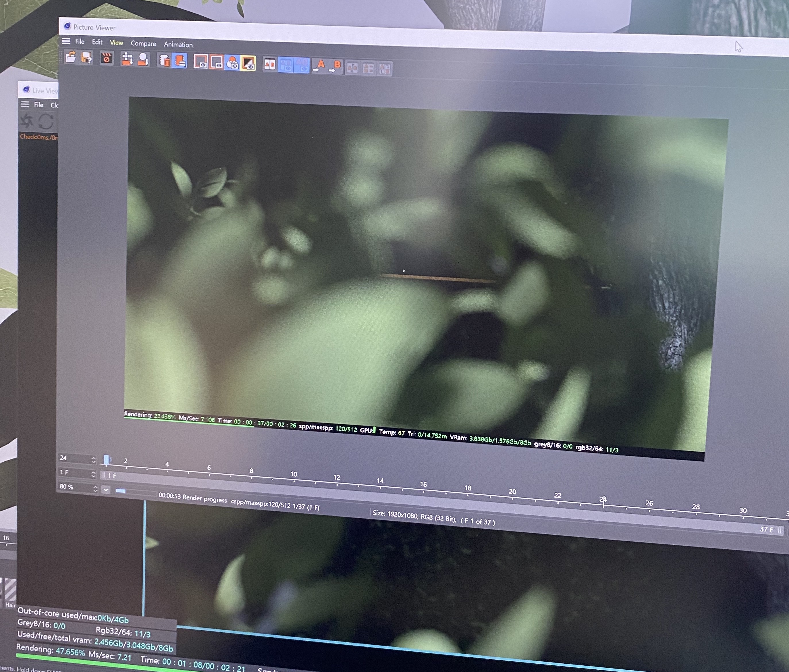Click the blue playhead at frame 1
The height and width of the screenshot is (672, 789).
tap(106, 460)
